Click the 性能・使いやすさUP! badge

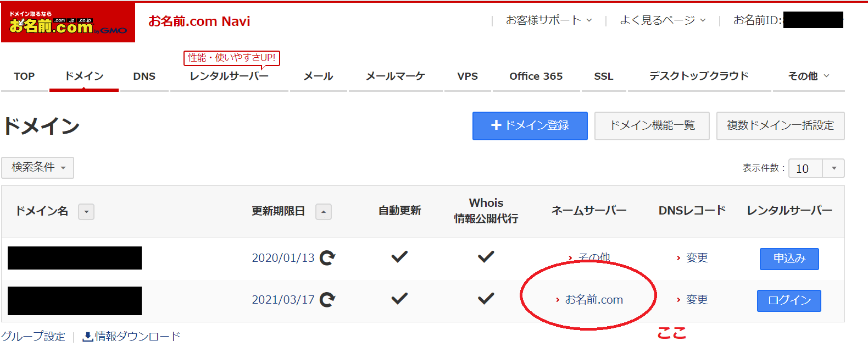pos(232,58)
